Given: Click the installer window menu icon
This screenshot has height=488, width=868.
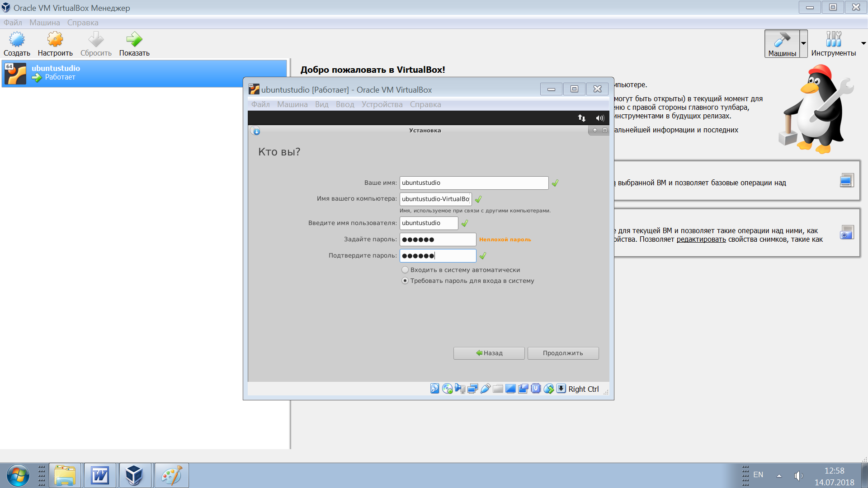Looking at the screenshot, I should (256, 131).
